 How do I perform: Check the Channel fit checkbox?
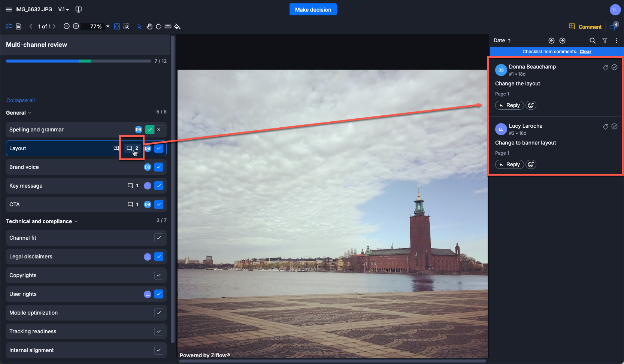tap(159, 238)
